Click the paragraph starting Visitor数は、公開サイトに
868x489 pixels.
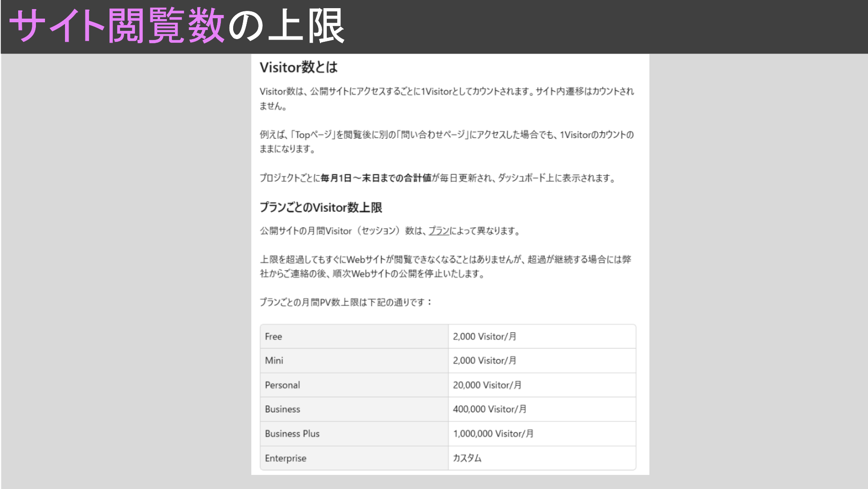click(447, 99)
